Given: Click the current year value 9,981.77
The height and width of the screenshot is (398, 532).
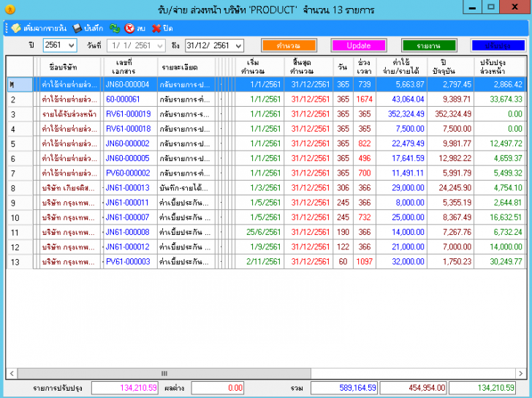Looking at the screenshot, I should (457, 143).
